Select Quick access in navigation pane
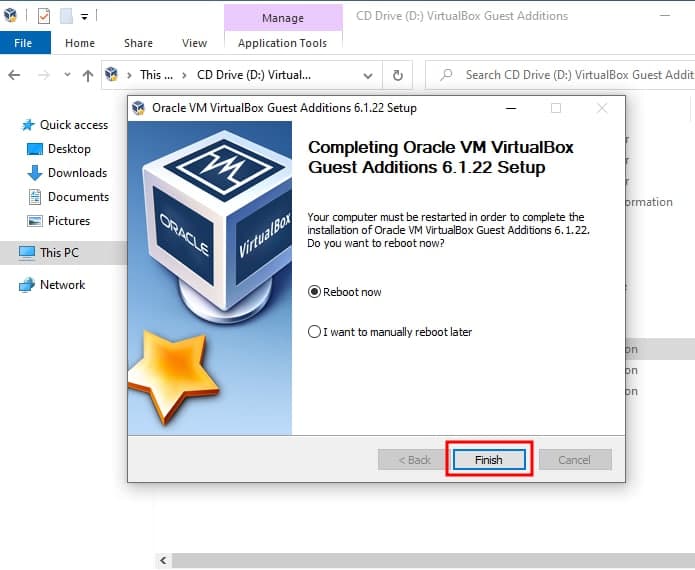The image size is (695, 570). tap(74, 125)
